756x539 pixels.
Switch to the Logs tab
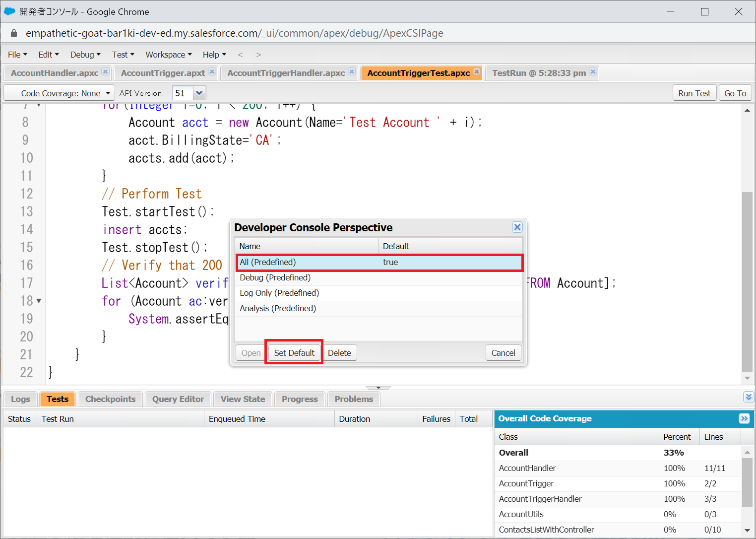[20, 399]
